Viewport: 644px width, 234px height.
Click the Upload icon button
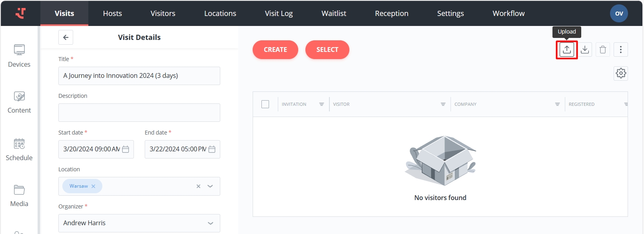click(566, 50)
